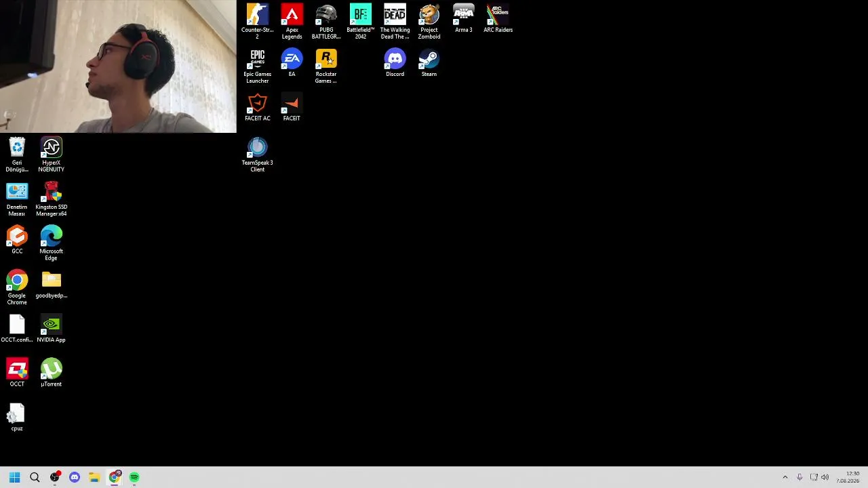Screen dimensions: 868x488
Task: Open the clock and date flyout
Action: point(848,477)
